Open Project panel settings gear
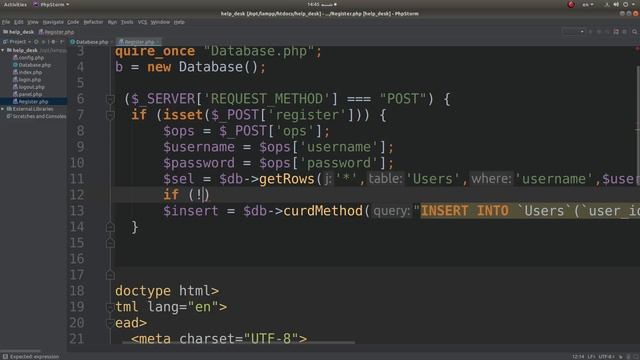The height and width of the screenshot is (360, 640). click(54, 42)
